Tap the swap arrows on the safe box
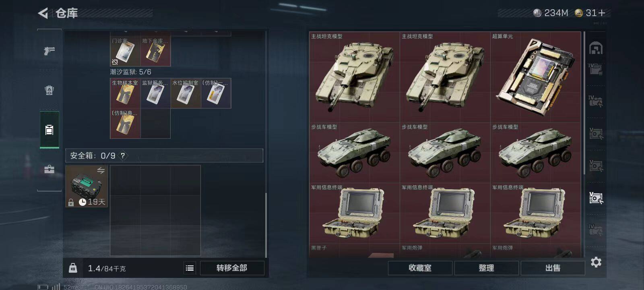This screenshot has height=290, width=644. 101,170
